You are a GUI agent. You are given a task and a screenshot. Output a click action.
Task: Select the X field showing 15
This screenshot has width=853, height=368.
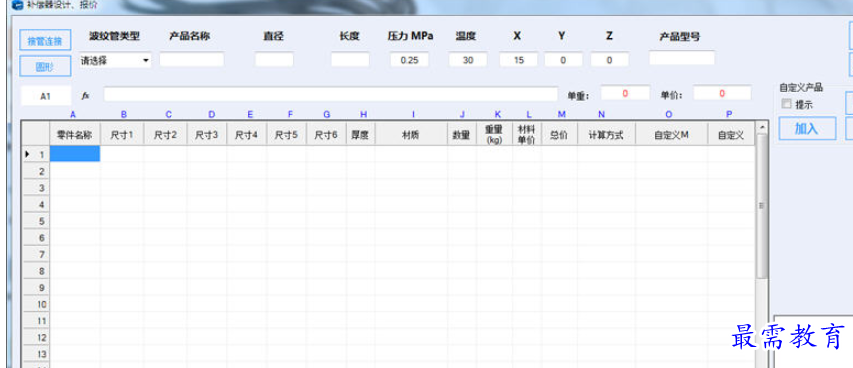518,60
